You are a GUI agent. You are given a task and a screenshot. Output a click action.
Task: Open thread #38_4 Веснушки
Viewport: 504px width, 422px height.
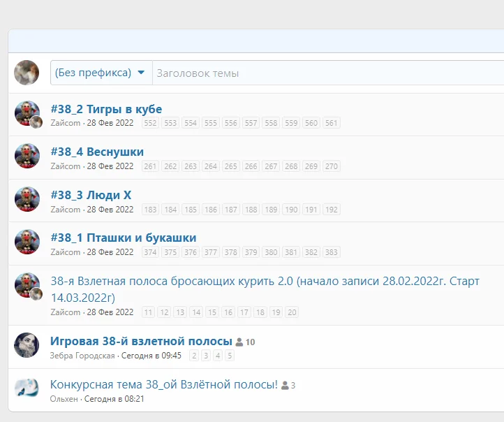[x=97, y=152]
